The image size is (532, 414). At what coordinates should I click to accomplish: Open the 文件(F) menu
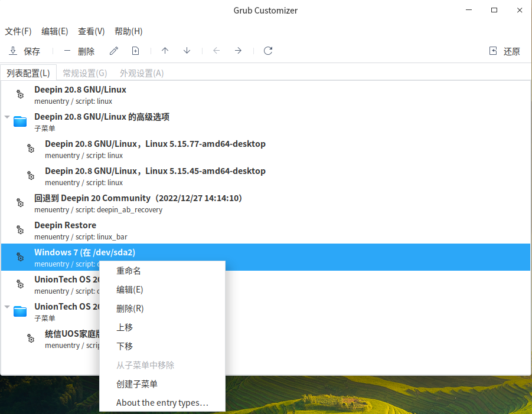click(18, 31)
